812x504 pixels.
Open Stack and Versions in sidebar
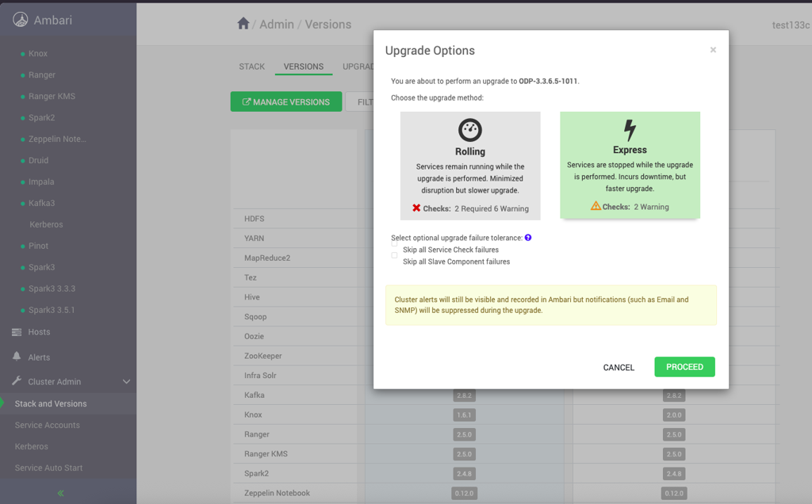click(x=51, y=403)
